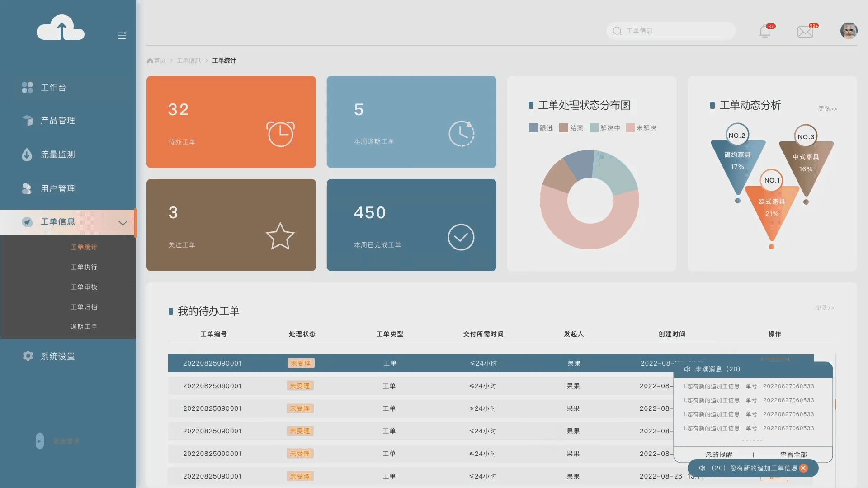Select 工单执行 submenu item
The image size is (868, 488).
pos(84,267)
